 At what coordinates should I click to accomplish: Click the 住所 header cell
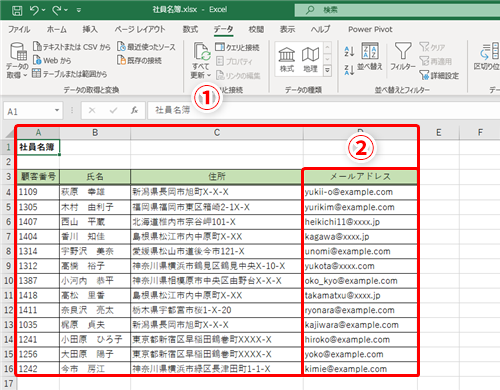pyautogui.click(x=217, y=177)
